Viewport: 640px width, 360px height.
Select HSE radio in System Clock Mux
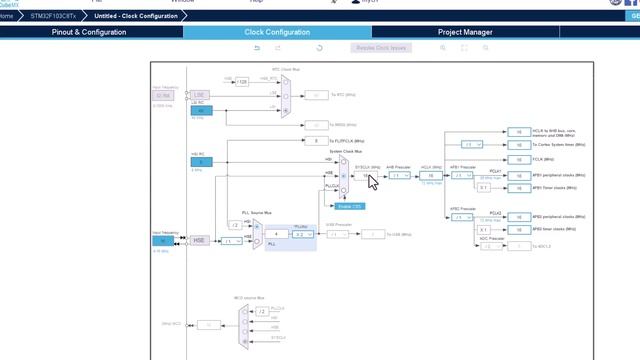coord(344,176)
